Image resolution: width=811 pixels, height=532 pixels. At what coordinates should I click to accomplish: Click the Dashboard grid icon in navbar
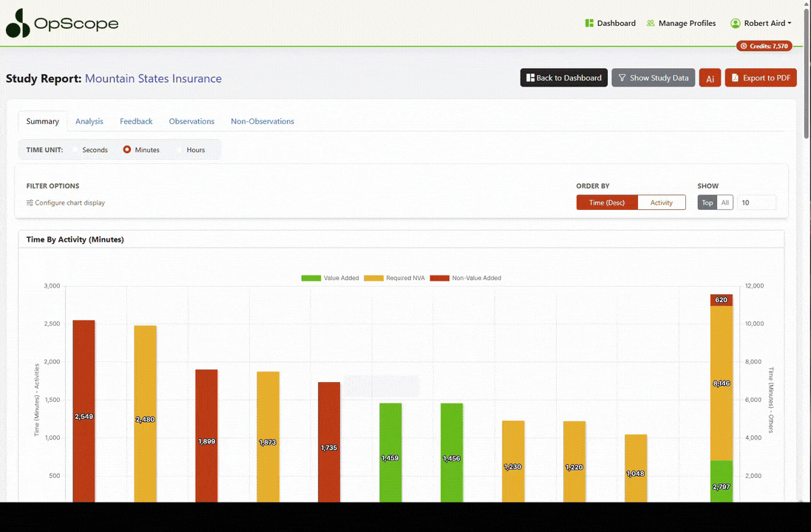tap(589, 24)
